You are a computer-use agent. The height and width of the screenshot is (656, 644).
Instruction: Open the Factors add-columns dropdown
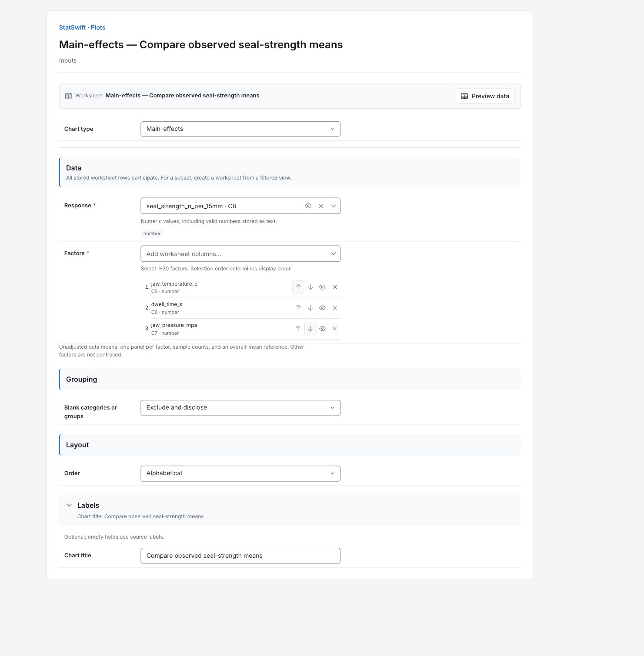pos(240,254)
